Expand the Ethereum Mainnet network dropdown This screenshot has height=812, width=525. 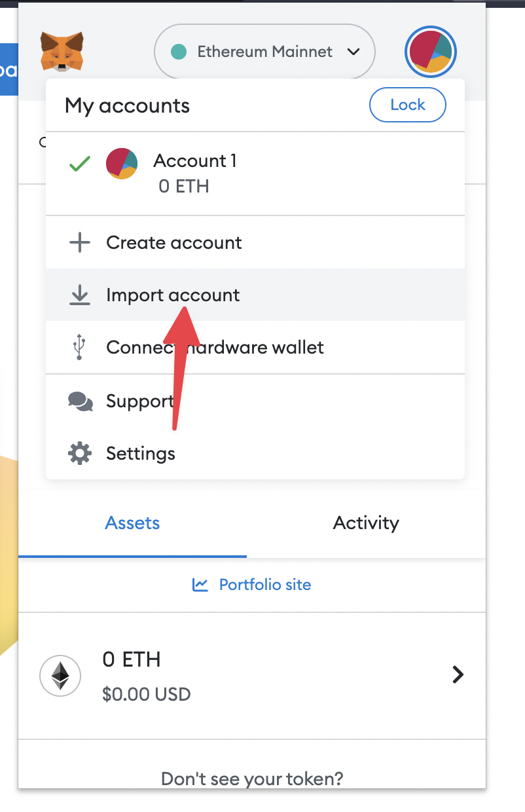(264, 52)
